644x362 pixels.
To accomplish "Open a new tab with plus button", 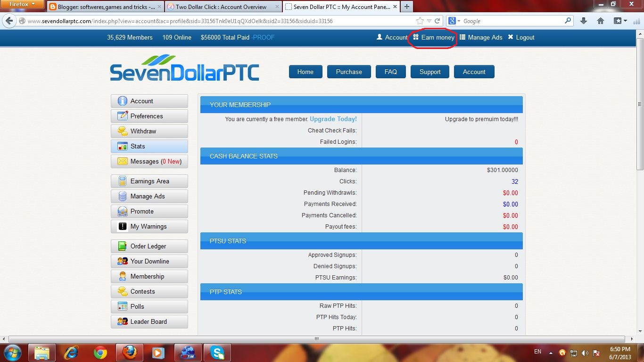I will coord(406,7).
